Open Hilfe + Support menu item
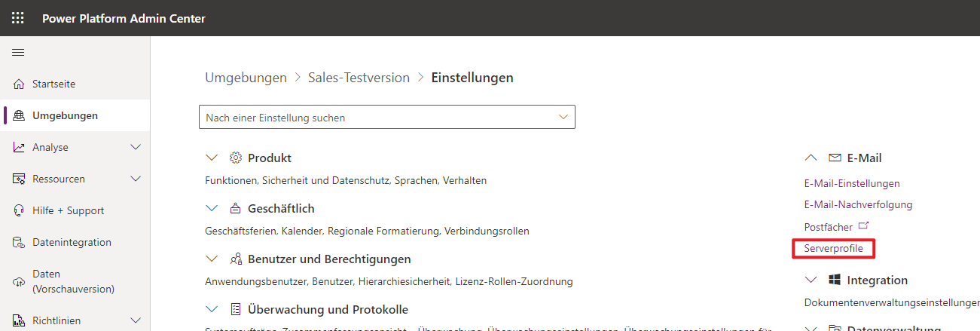Image resolution: width=980 pixels, height=331 pixels. click(x=75, y=210)
